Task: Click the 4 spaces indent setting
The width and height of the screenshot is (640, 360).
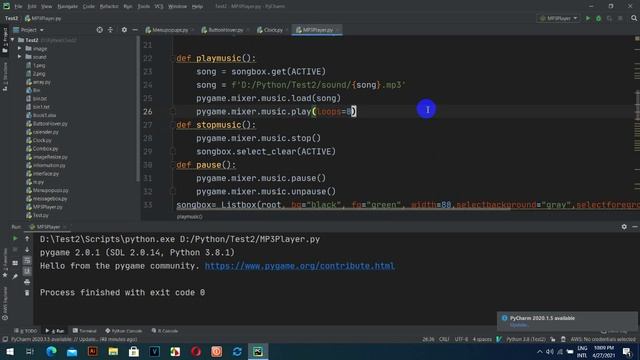Action: [482, 339]
